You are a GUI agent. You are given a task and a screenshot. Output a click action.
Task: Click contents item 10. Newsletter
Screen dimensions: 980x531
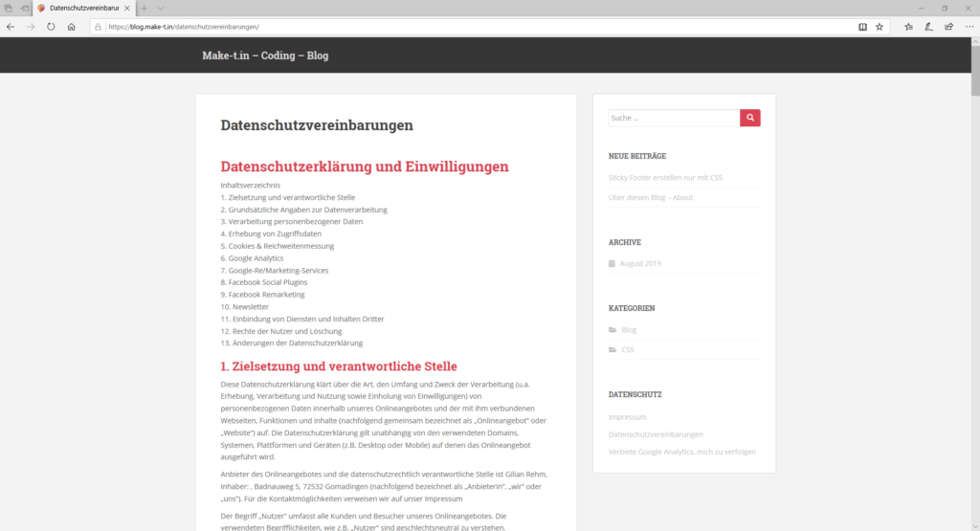point(244,307)
